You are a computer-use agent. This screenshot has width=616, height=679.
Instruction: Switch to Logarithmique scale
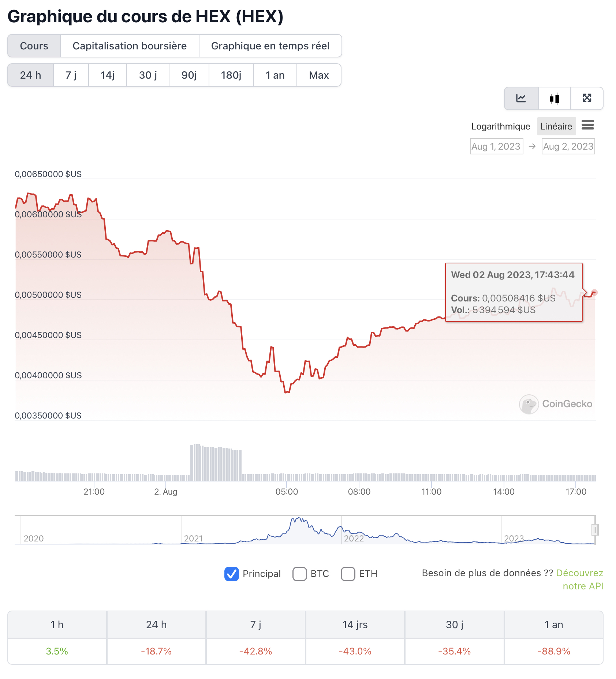(500, 126)
